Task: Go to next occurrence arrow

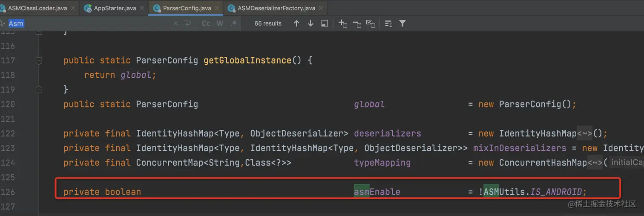Action: pos(310,23)
